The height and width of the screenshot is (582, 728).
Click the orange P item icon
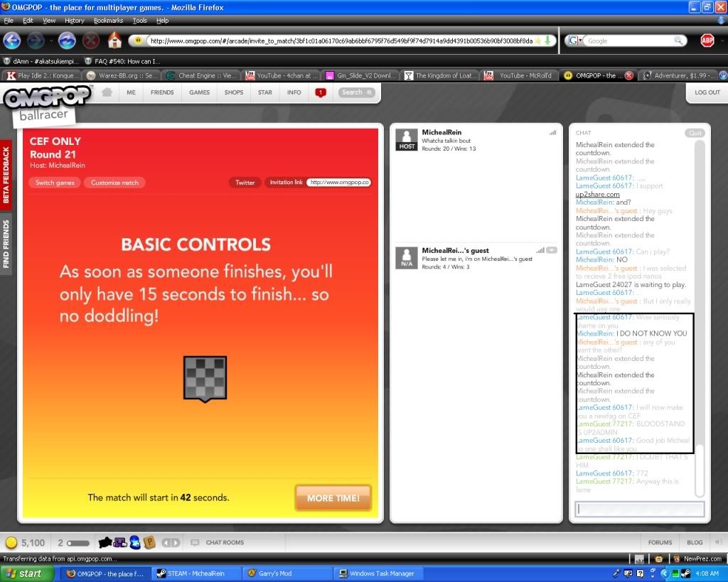pyautogui.click(x=149, y=543)
